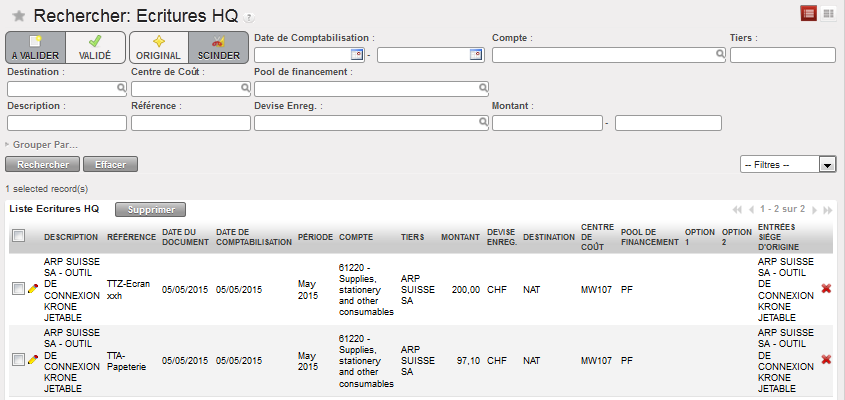Go to first page of results

pos(737,210)
